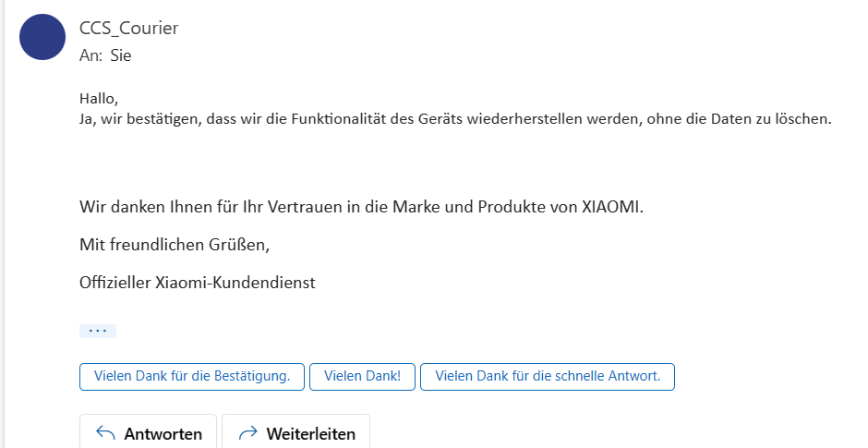Click the "An:" recipient label
The image size is (868, 448).
click(90, 55)
